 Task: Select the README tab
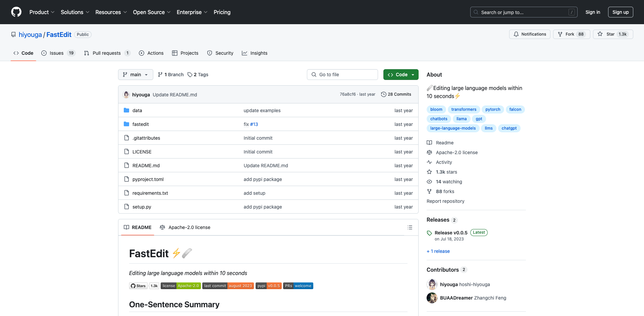pyautogui.click(x=138, y=227)
